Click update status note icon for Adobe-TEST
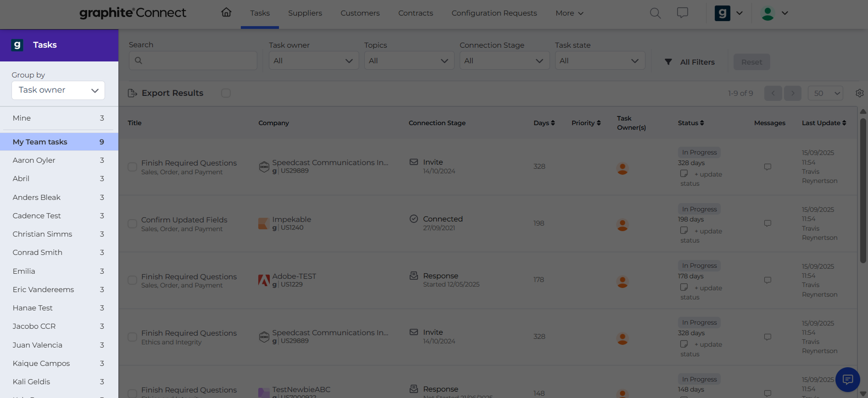Screen dimensions: 868x398 684,287
